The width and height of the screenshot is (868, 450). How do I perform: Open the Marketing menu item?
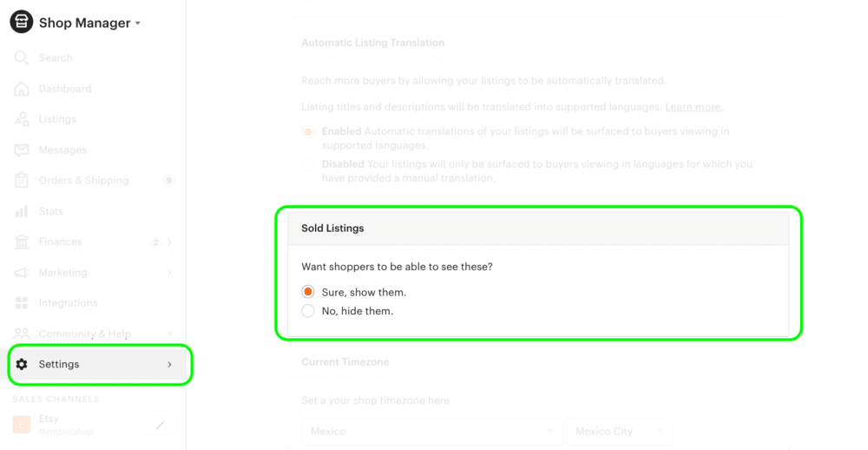pos(93,273)
